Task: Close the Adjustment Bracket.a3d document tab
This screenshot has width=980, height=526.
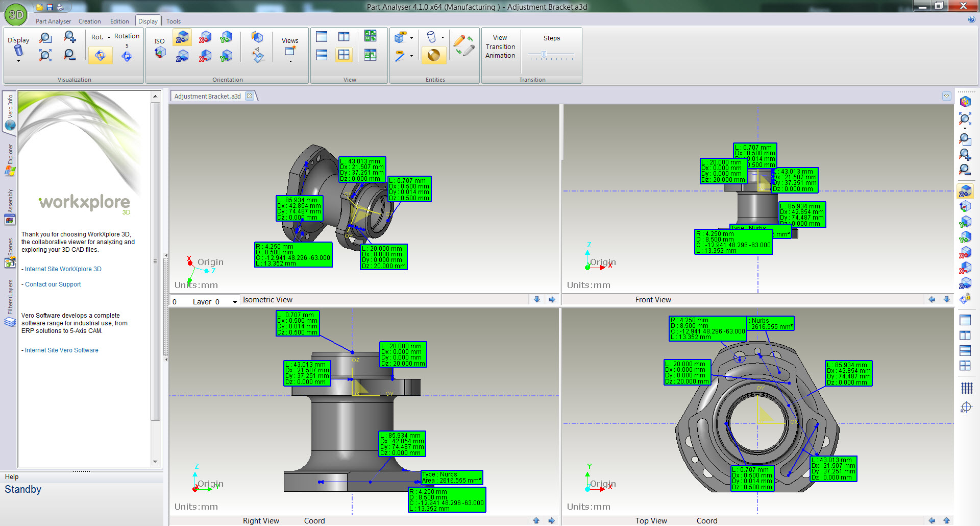Action: [249, 96]
